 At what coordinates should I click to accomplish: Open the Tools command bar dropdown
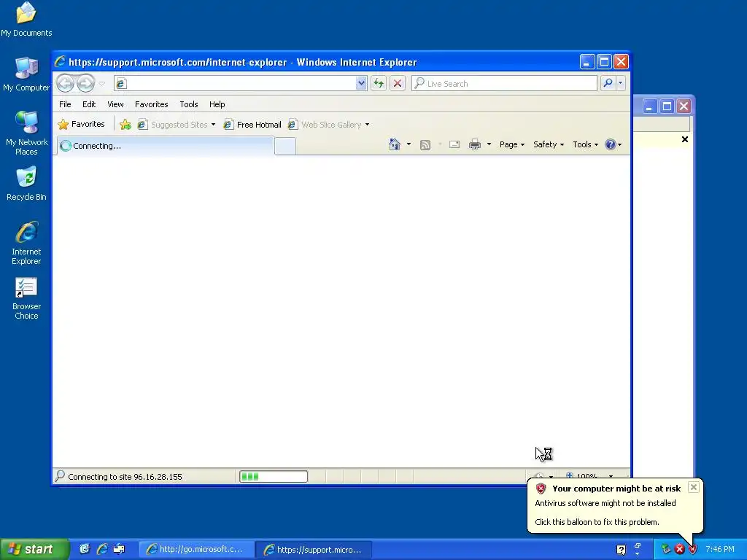pos(585,144)
